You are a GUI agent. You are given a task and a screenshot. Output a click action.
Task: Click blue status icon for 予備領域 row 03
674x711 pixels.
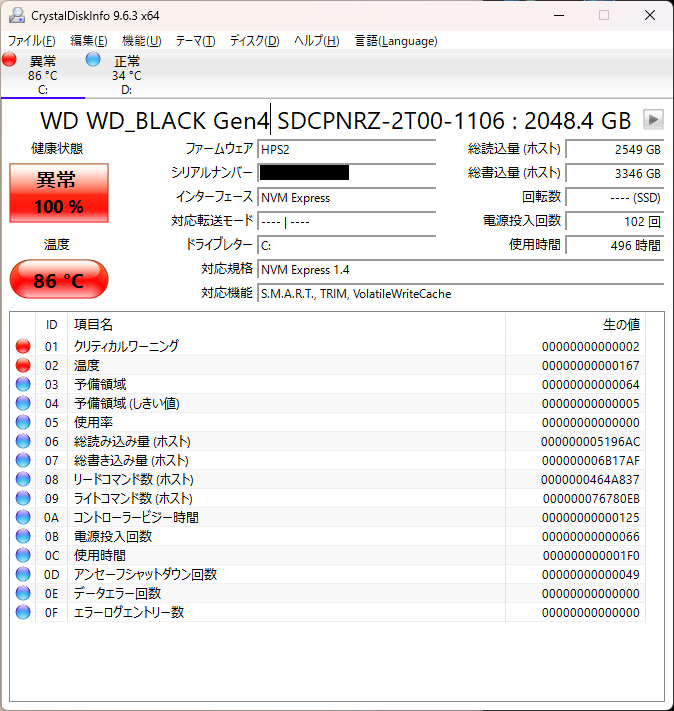coord(23,385)
